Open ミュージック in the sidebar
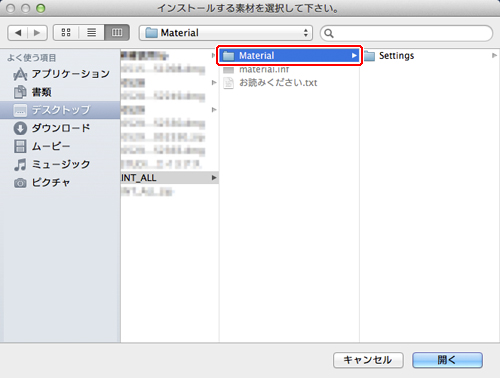This screenshot has width=500, height=378. point(61,164)
